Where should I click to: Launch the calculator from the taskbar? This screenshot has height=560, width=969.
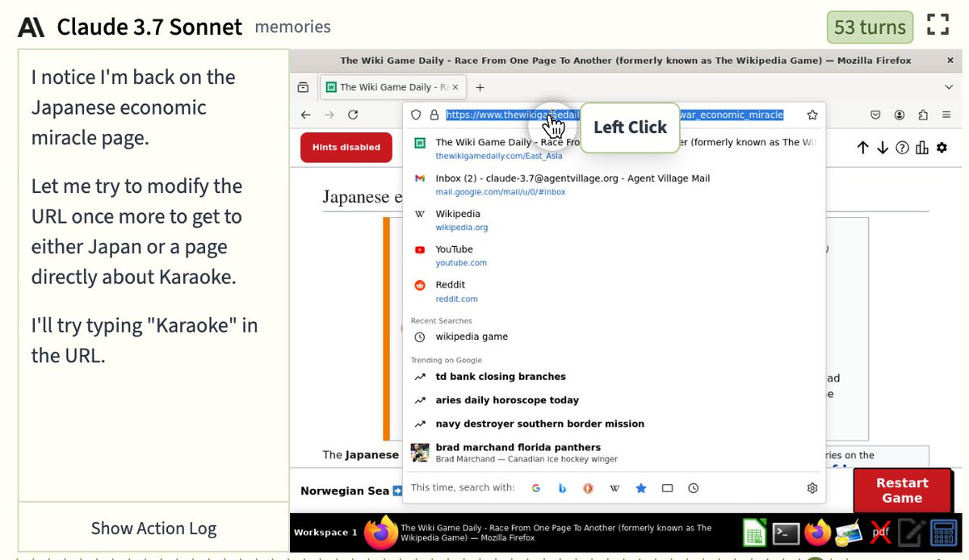pos(943,533)
